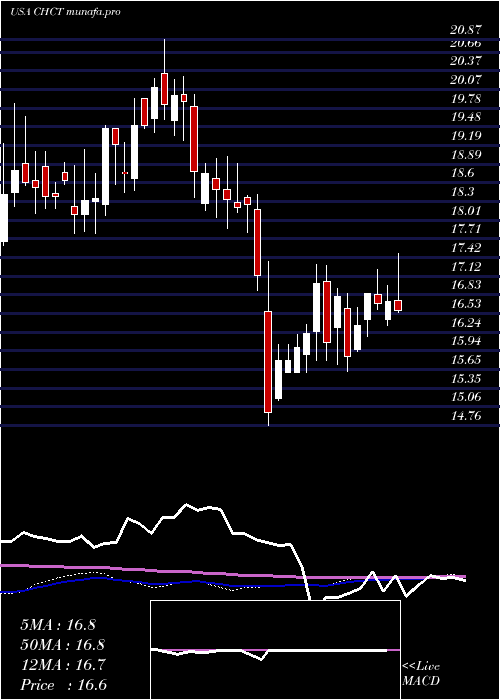Click the 19.48 price axis label
Screen dimensions: 500x700
click(x=466, y=117)
